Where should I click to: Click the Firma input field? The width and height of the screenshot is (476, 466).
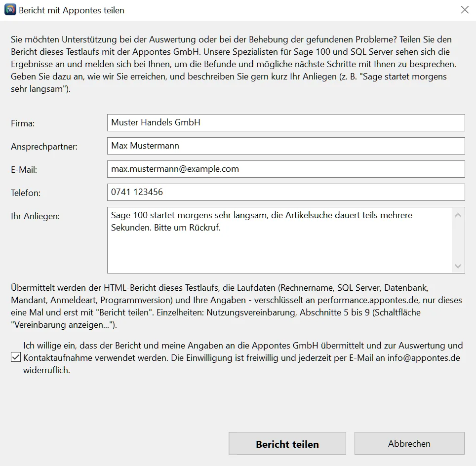pos(286,122)
